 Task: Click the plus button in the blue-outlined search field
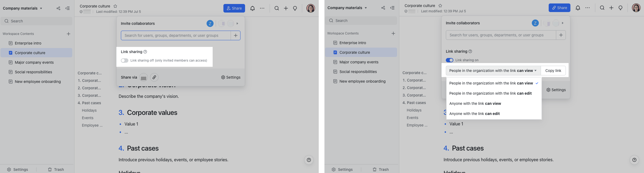[236, 36]
